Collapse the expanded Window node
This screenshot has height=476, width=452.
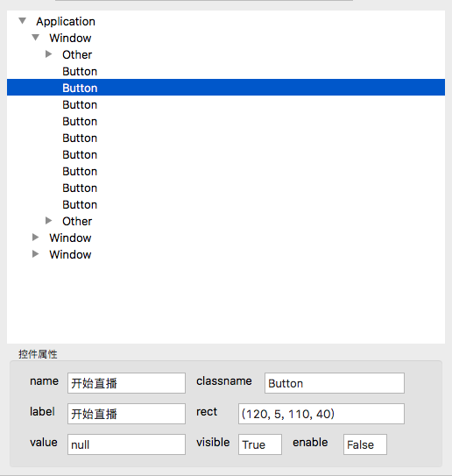[x=36, y=38]
